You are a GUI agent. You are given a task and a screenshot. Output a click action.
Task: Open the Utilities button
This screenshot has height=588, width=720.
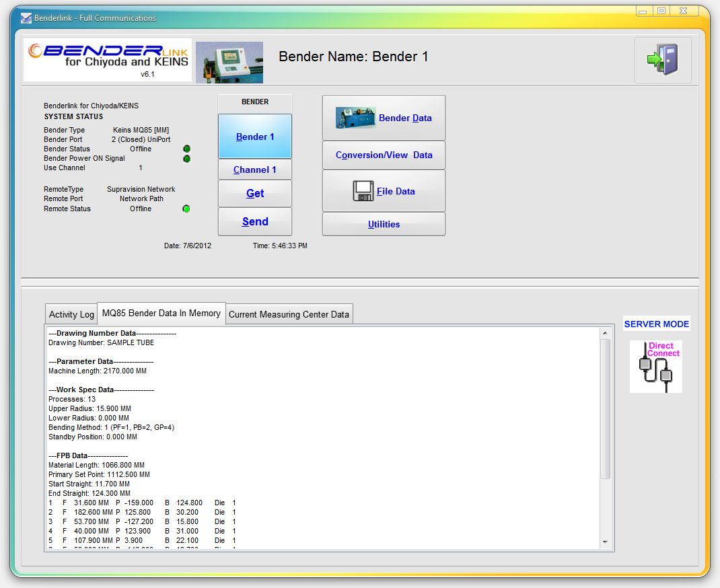tap(384, 224)
